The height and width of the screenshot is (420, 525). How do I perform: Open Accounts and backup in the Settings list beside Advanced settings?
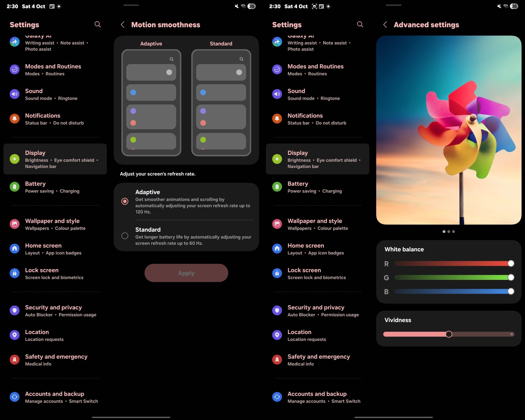tap(317, 397)
